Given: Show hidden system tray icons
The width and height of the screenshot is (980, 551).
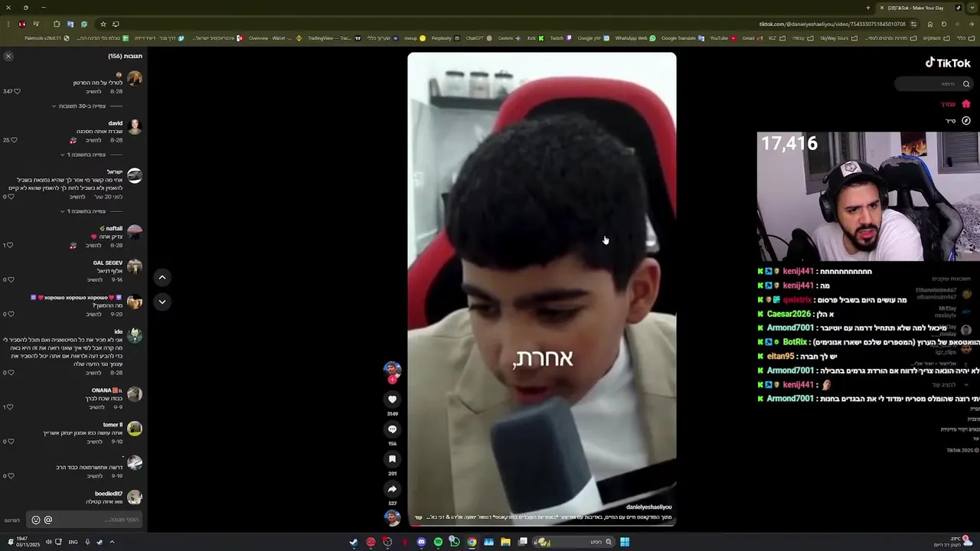Looking at the screenshot, I should (112, 542).
